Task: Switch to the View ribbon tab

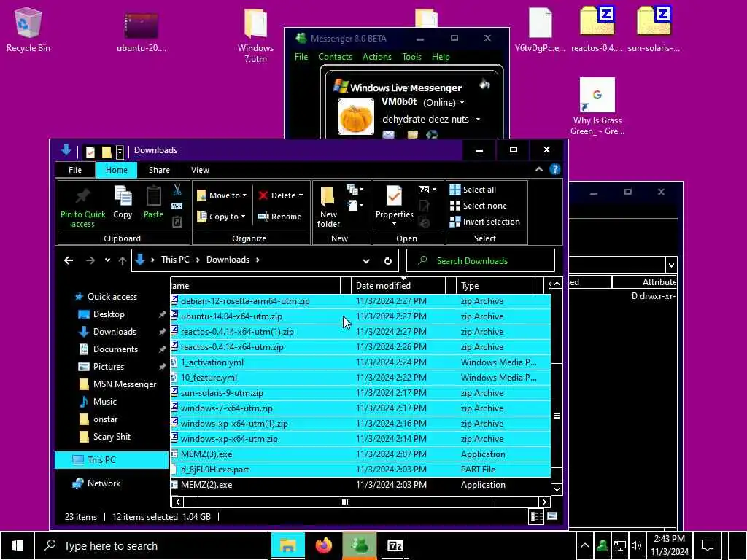Action: (x=200, y=170)
